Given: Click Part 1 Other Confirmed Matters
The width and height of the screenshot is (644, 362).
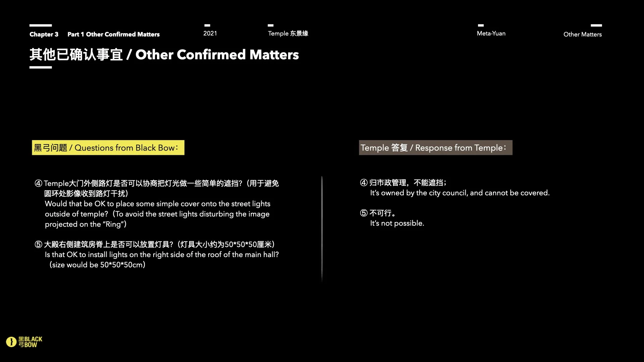Looking at the screenshot, I should click(113, 34).
